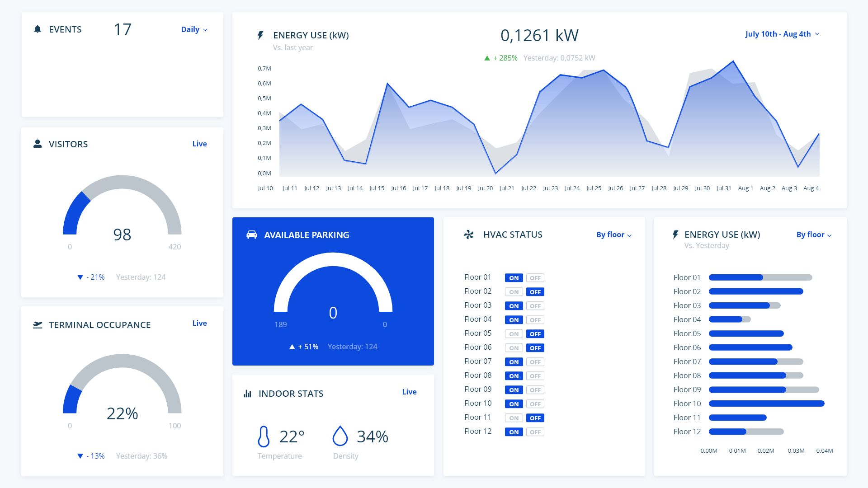This screenshot has height=488, width=868.
Task: Open Energy Use By floor dropdown
Action: coord(814,235)
